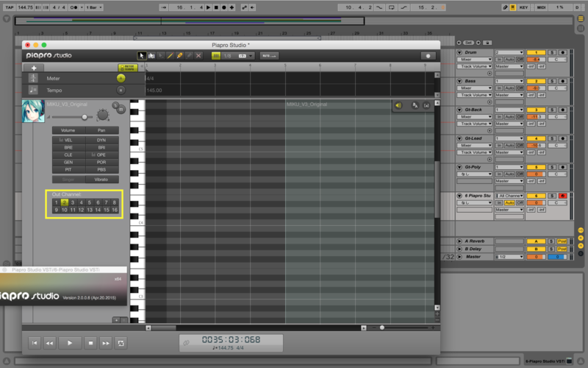Play in Piapro Studio transport
Screen dimensions: 588x368
pos(70,343)
